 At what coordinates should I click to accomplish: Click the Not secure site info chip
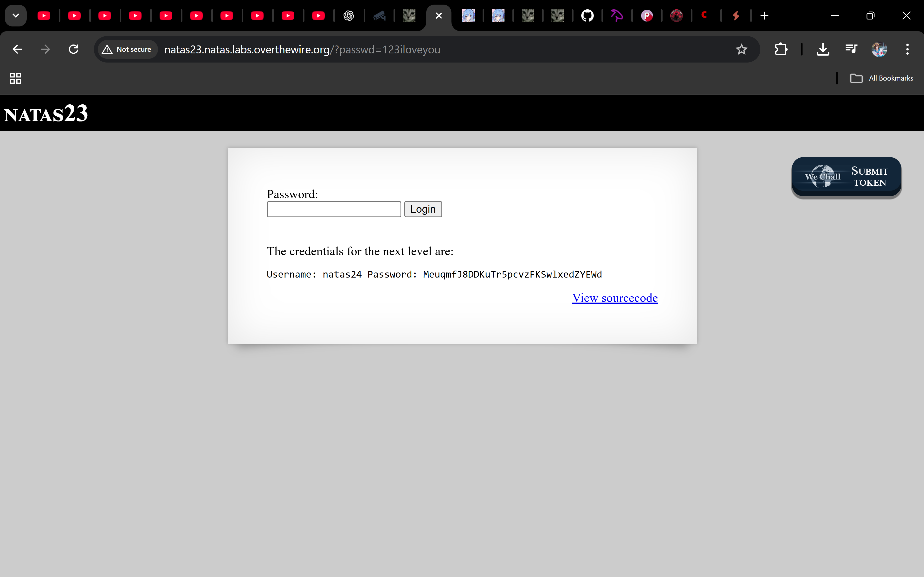(127, 49)
